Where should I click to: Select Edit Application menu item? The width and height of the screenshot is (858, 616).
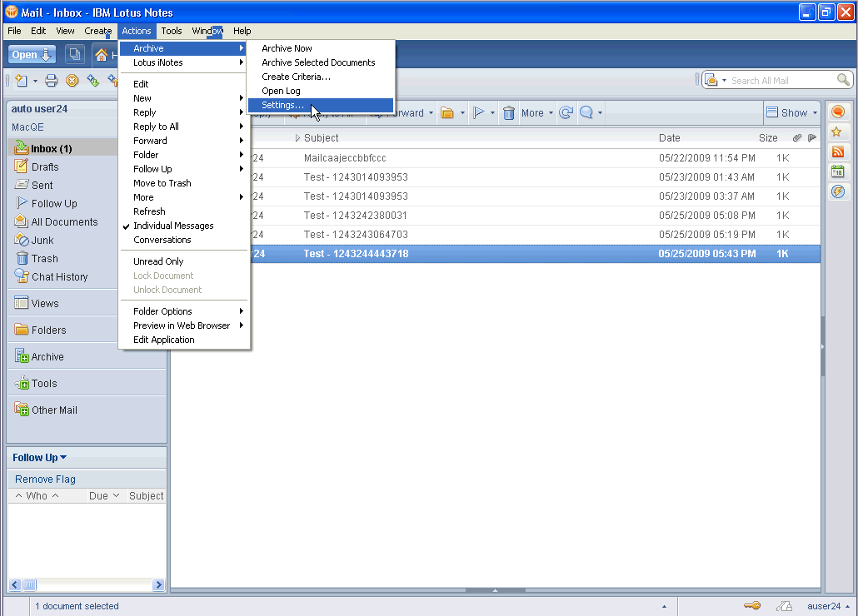click(x=184, y=340)
